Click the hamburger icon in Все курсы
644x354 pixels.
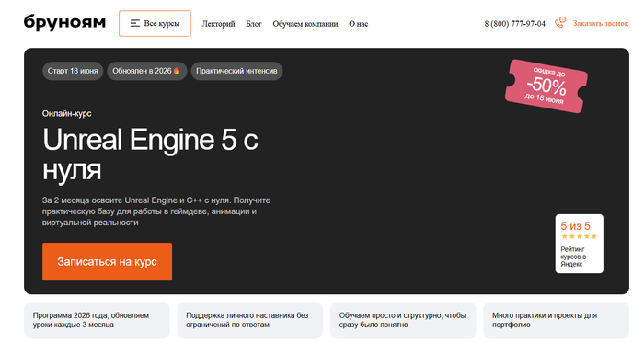(134, 23)
